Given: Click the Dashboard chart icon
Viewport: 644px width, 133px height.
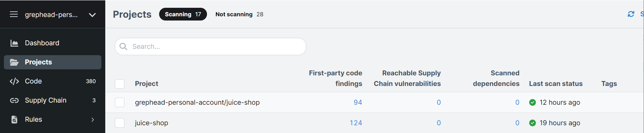Looking at the screenshot, I should [x=14, y=43].
